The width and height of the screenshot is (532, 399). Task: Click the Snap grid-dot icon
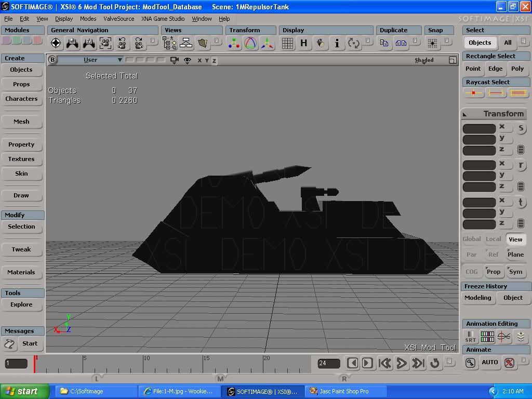pyautogui.click(x=432, y=43)
